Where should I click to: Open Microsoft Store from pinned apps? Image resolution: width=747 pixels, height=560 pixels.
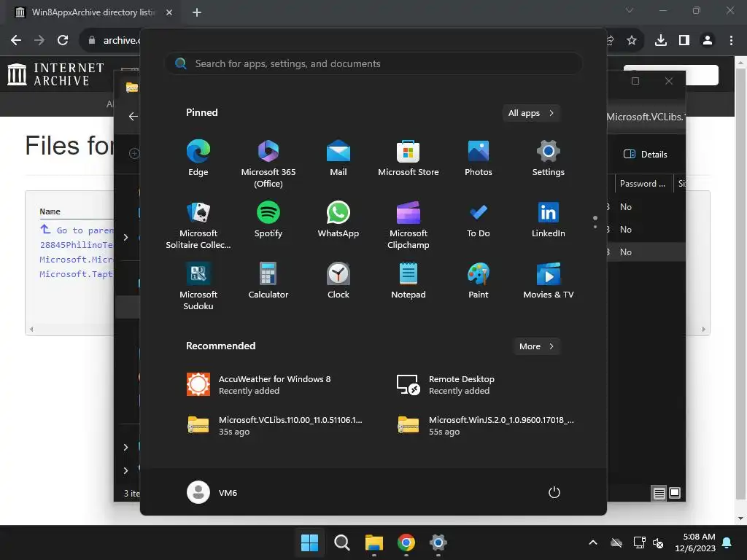pos(409,158)
